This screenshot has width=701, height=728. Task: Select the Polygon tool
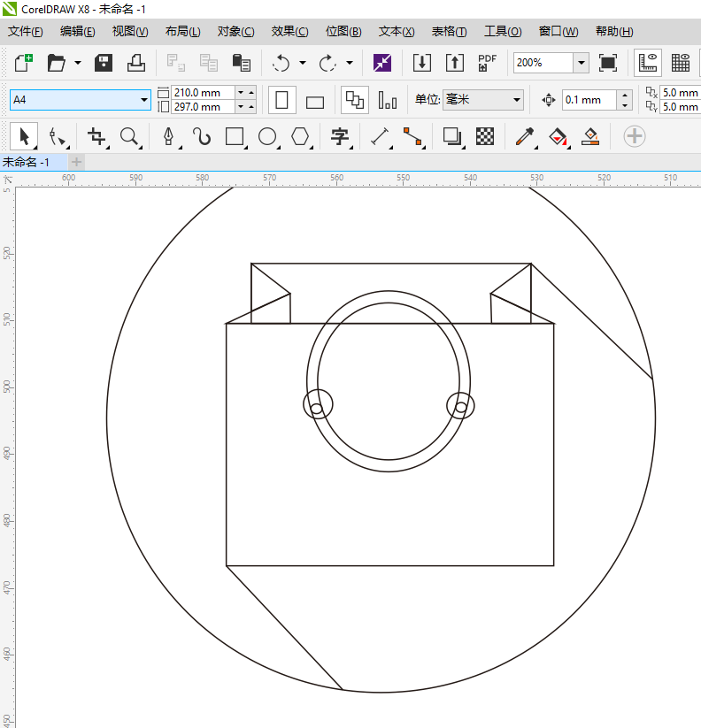(301, 136)
